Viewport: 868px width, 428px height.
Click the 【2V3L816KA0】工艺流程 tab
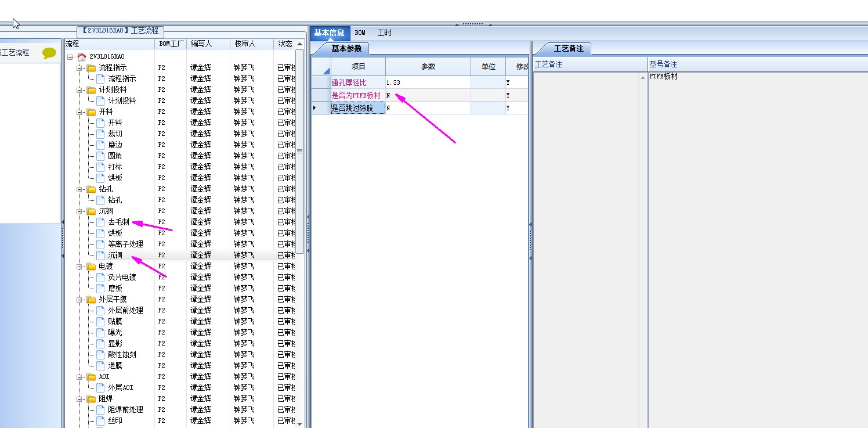120,31
